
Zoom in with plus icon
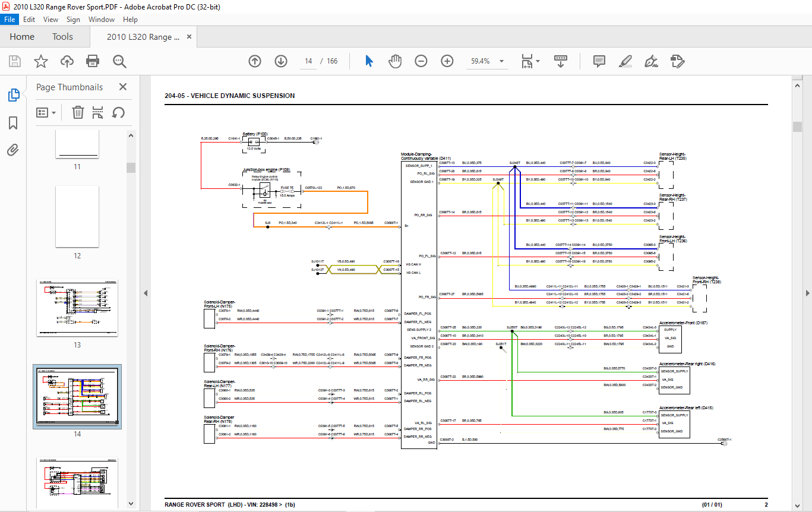click(447, 61)
